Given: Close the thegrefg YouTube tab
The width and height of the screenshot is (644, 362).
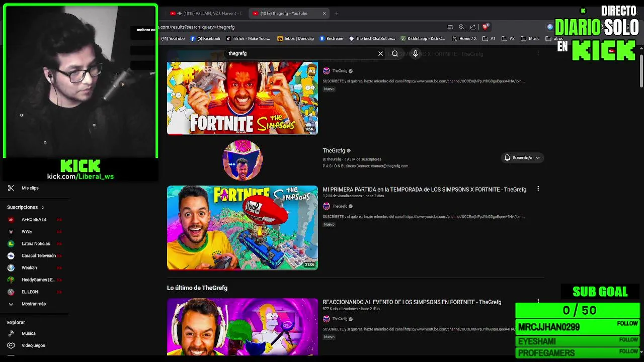Looking at the screenshot, I should [x=324, y=14].
